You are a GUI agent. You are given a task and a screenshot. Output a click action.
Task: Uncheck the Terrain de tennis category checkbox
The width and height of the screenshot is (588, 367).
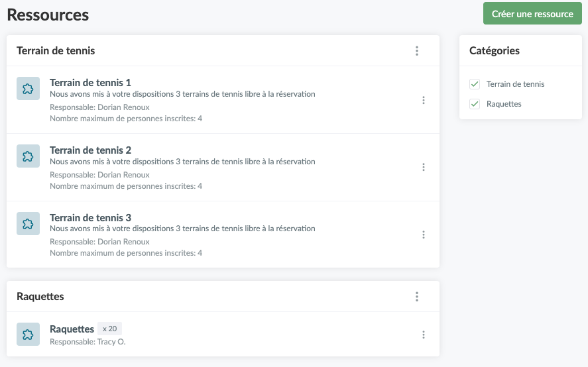pos(475,84)
